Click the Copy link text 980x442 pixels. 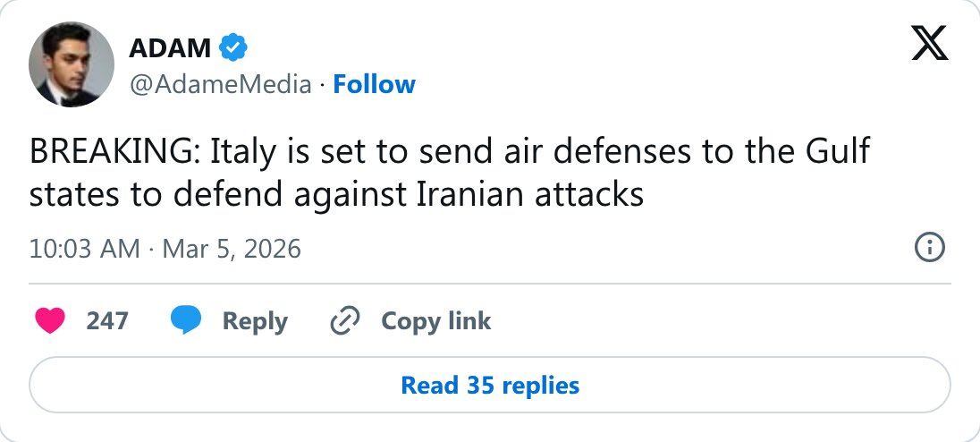[435, 321]
